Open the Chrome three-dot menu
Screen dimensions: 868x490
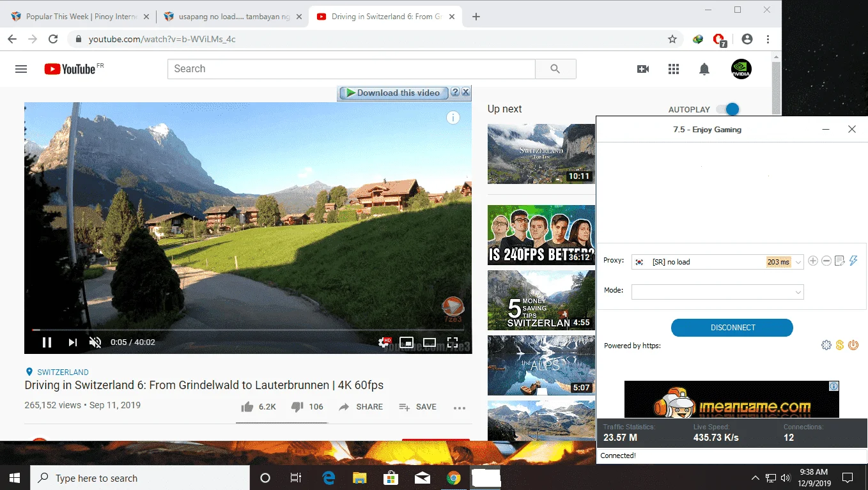(x=768, y=39)
